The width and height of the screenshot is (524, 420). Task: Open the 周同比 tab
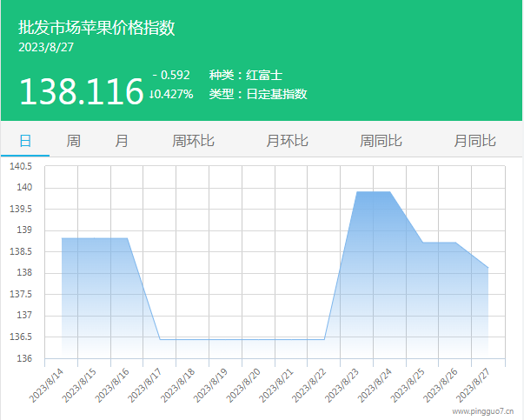[x=381, y=140]
